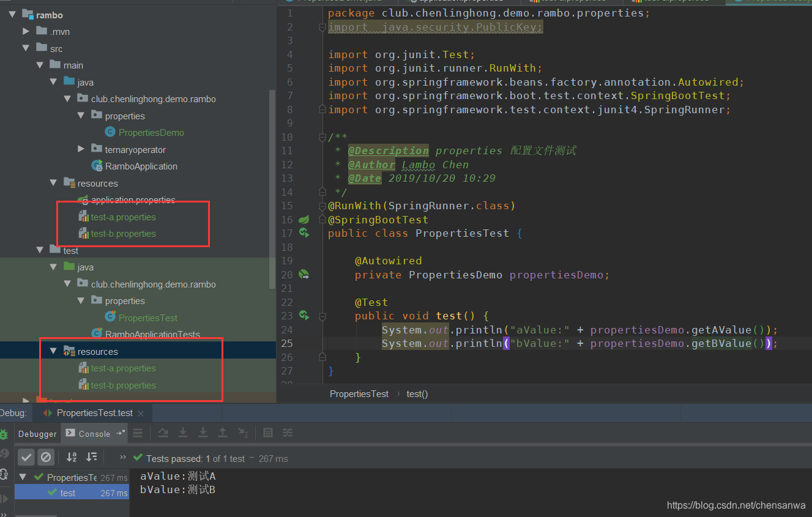Screen dimensions: 812x517
Task: Collapse the src folder
Action: coord(26,48)
